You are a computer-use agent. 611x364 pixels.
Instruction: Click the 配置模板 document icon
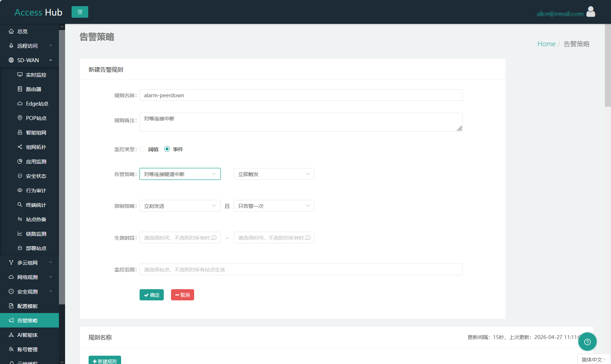pos(11,306)
